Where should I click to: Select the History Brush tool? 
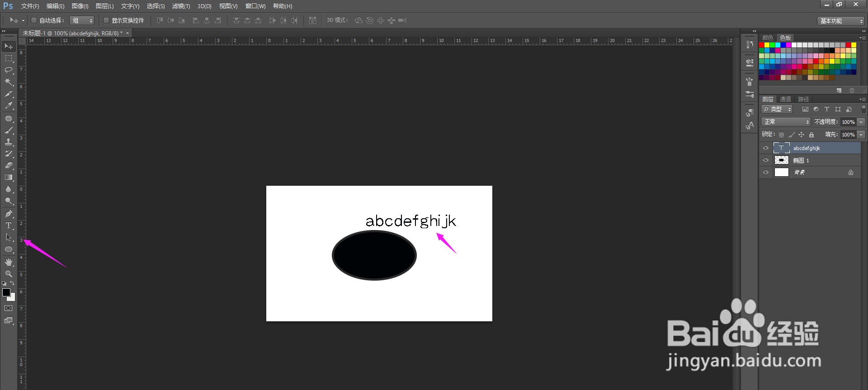(9, 154)
